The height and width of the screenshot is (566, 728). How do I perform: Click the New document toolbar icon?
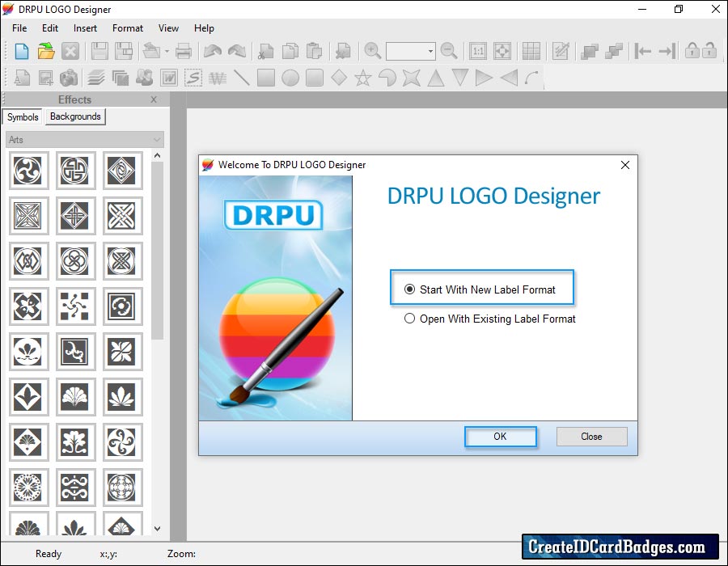point(21,51)
